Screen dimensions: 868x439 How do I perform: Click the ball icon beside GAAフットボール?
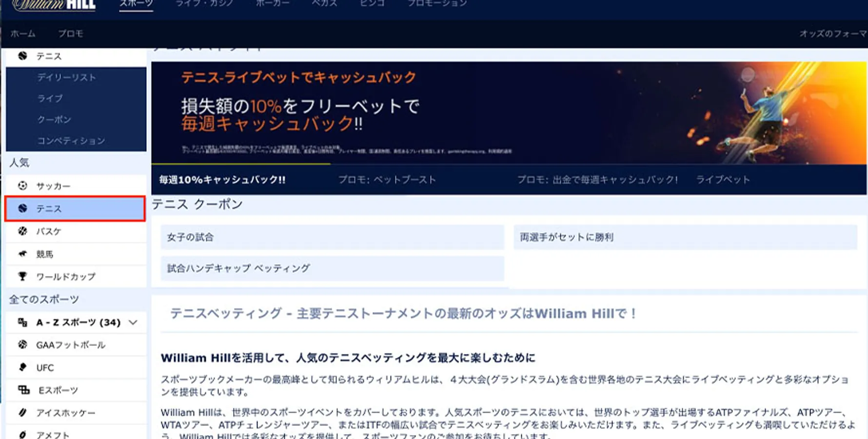coord(22,345)
